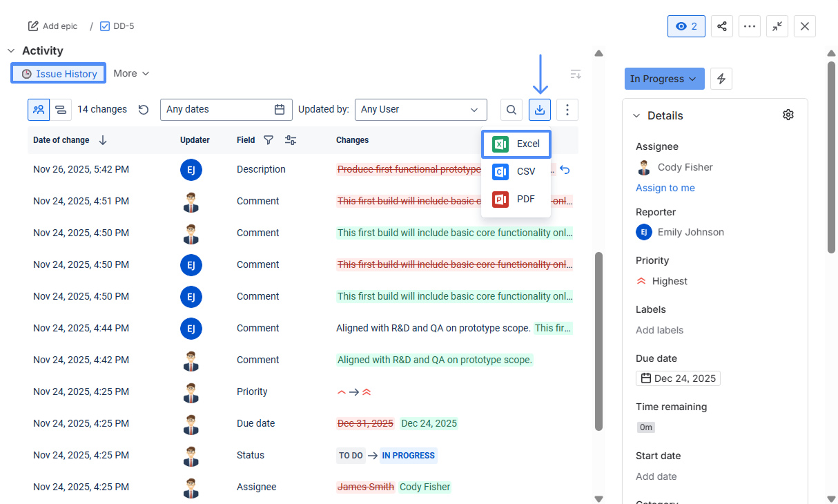The width and height of the screenshot is (838, 504).
Task: Click the share icon in the top bar
Action: [x=721, y=26]
